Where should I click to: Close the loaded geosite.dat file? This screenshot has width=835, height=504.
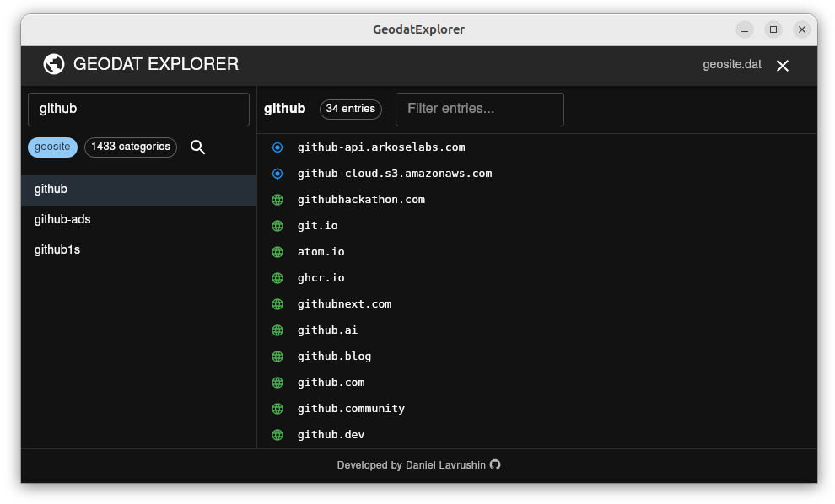click(782, 66)
